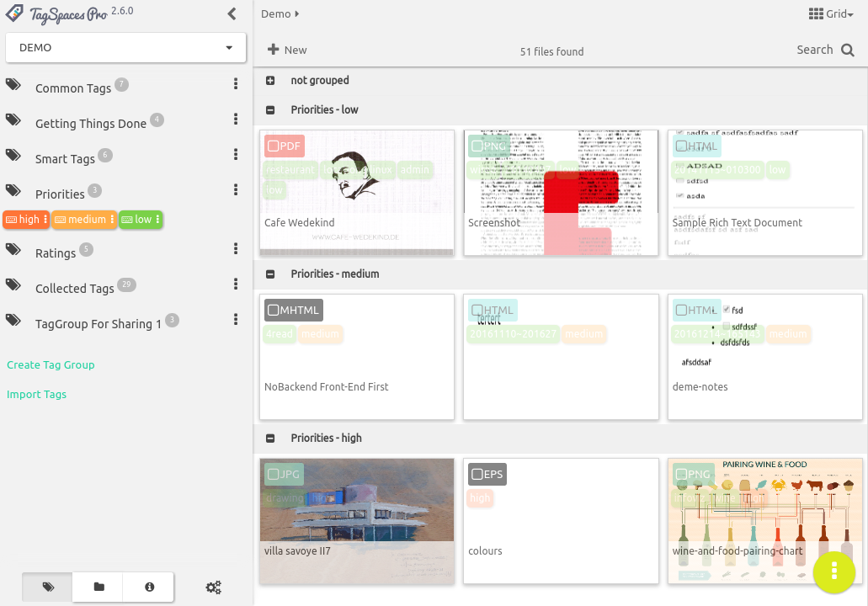Collapse the Priorities - low group
This screenshot has width=868, height=606.
270,109
